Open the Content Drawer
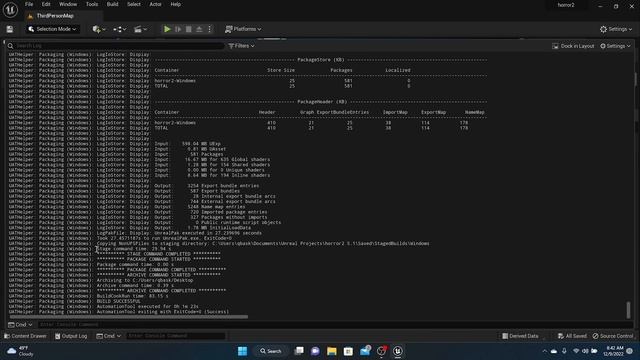The image size is (640, 360). point(25,336)
